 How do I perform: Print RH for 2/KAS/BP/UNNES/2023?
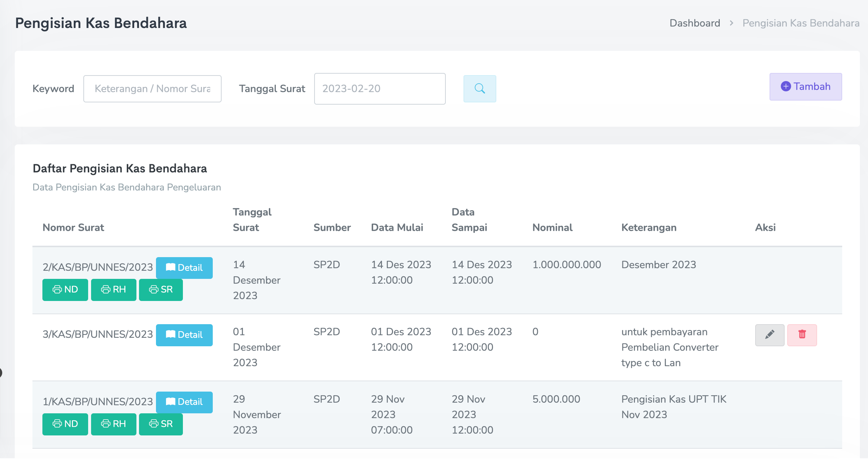point(114,290)
